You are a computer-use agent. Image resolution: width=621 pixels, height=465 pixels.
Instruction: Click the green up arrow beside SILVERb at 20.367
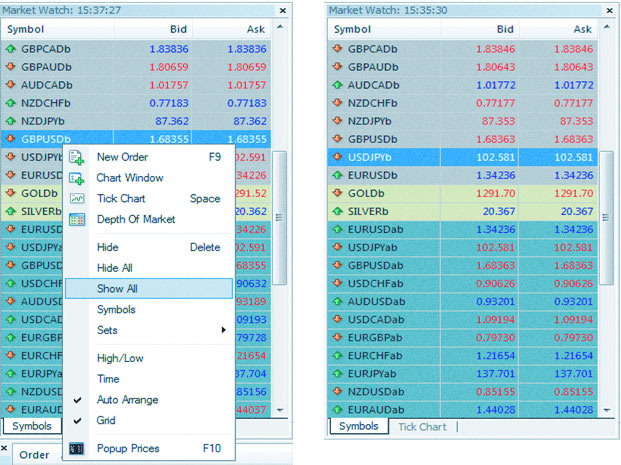337,211
